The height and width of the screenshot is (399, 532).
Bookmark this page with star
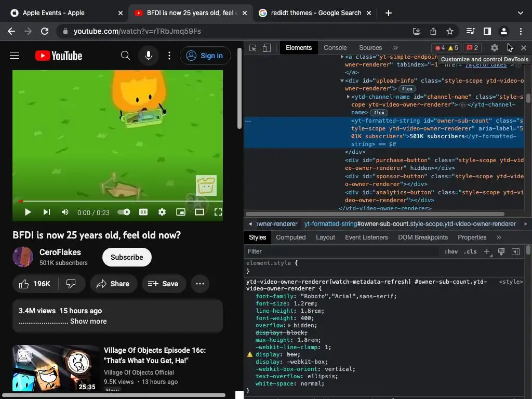coord(450,31)
